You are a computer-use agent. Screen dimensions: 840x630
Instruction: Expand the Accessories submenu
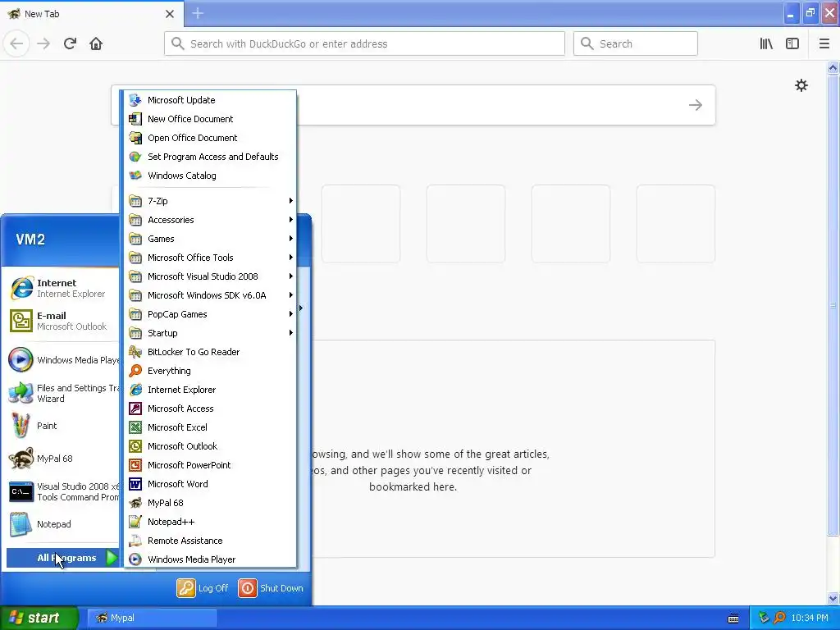(210, 220)
